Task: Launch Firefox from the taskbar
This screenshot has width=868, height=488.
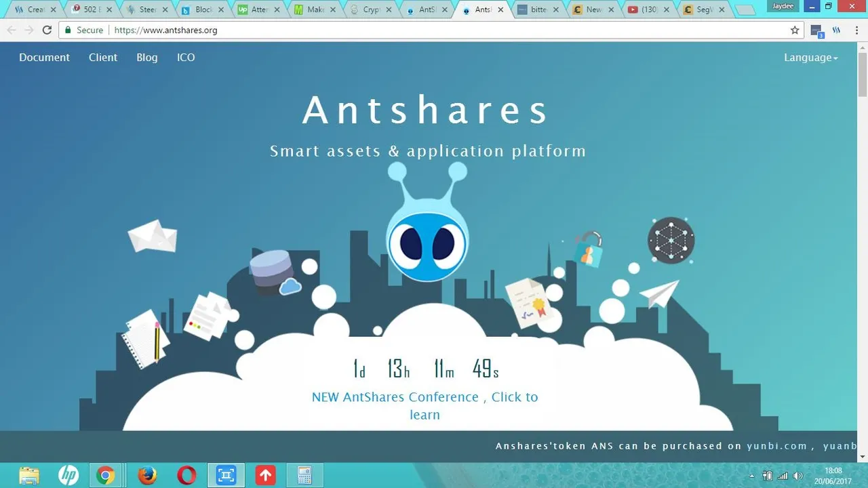Action: [147, 475]
